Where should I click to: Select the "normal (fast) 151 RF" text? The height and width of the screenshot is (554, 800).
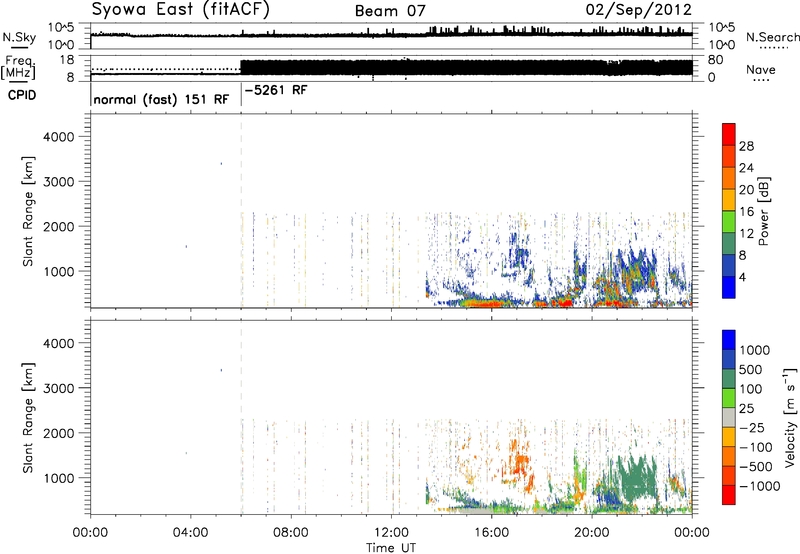[161, 99]
